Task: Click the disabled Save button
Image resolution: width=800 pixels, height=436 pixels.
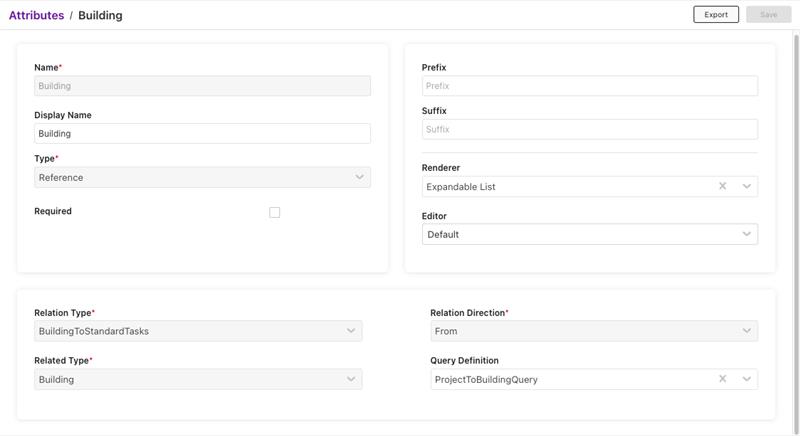Action: tap(768, 15)
